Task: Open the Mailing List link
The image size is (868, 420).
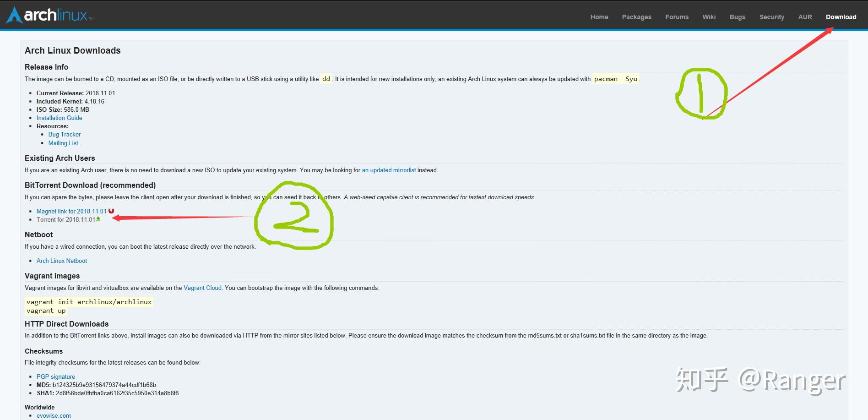Action: point(63,143)
